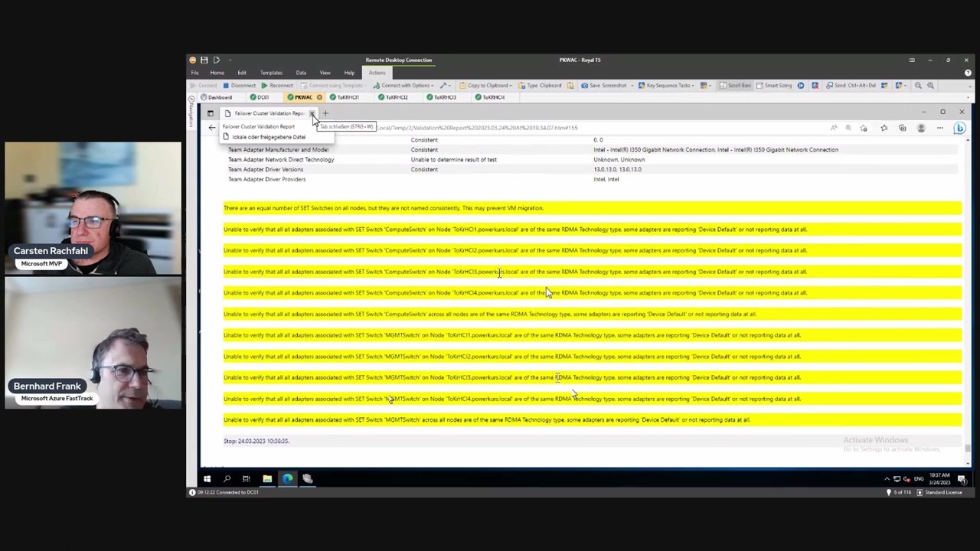The height and width of the screenshot is (551, 980).
Task: Open the File menu
Action: coord(195,73)
